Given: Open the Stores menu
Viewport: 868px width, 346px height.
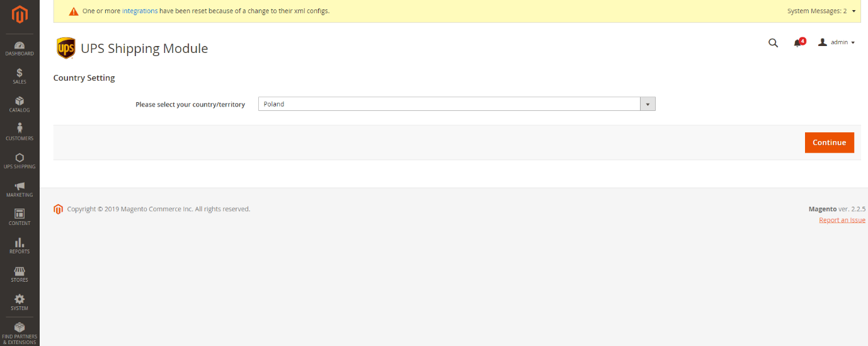Looking at the screenshot, I should pos(20,275).
